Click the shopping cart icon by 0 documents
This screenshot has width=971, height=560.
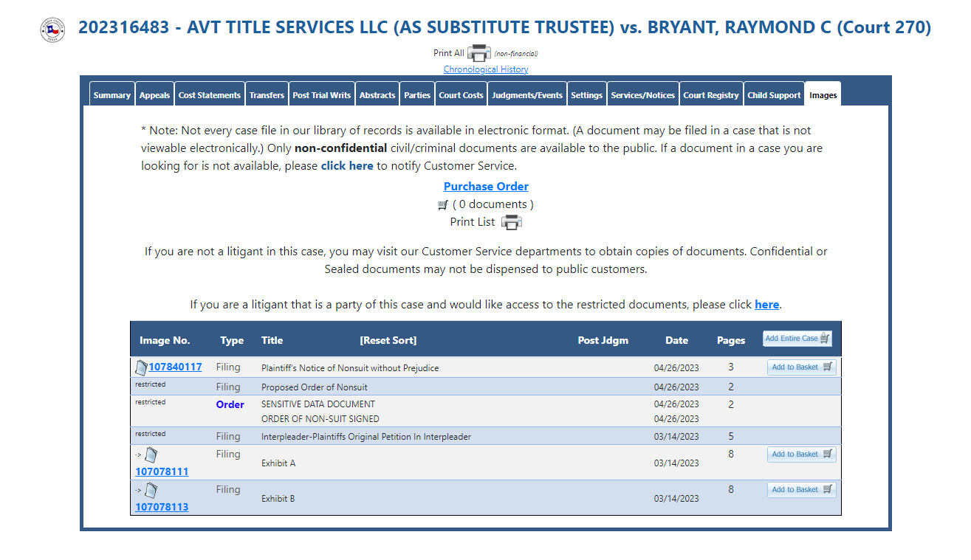(x=443, y=205)
